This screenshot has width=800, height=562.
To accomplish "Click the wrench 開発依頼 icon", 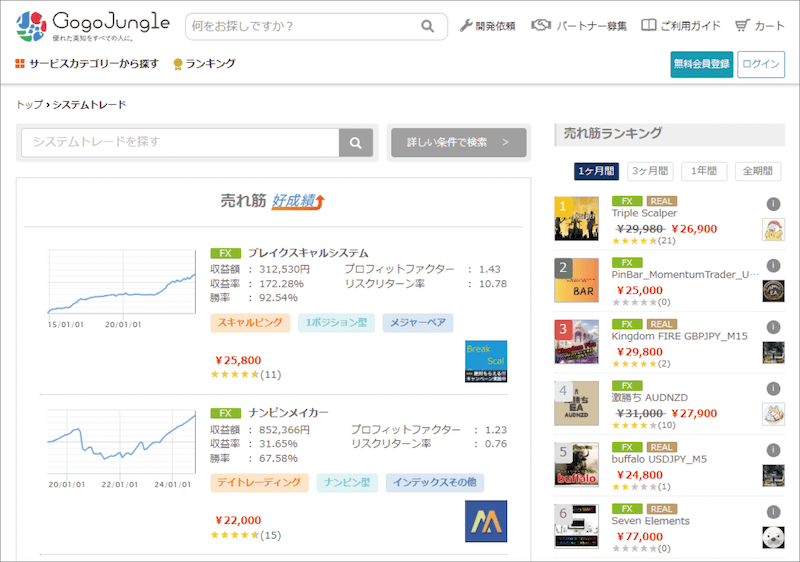I will [465, 25].
